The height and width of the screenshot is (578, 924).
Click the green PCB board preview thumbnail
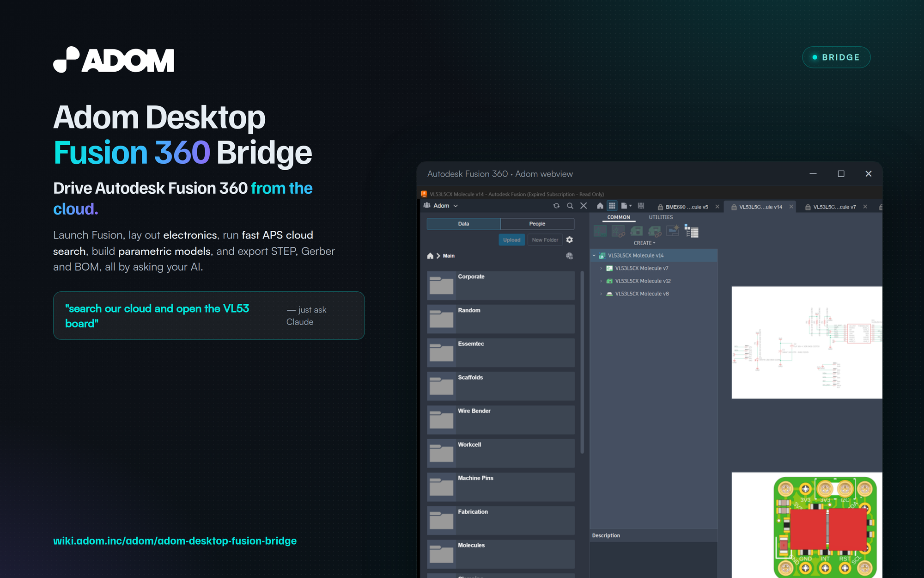click(x=825, y=527)
